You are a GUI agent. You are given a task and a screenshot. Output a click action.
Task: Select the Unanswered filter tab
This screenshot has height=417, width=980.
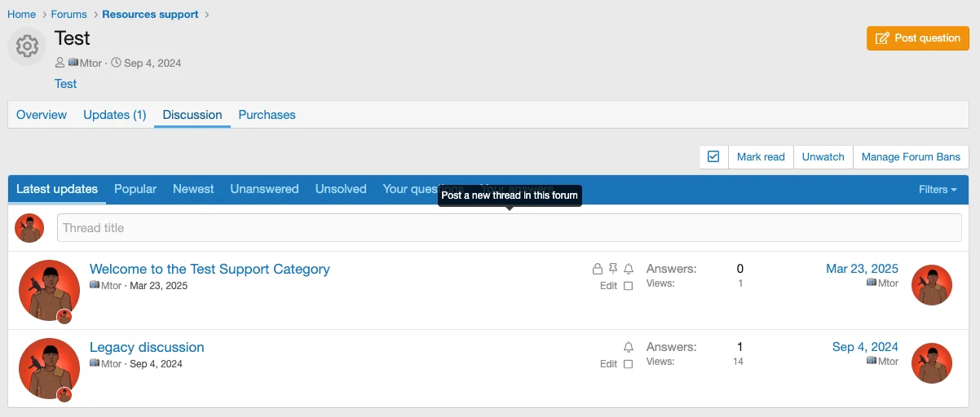[x=264, y=189]
